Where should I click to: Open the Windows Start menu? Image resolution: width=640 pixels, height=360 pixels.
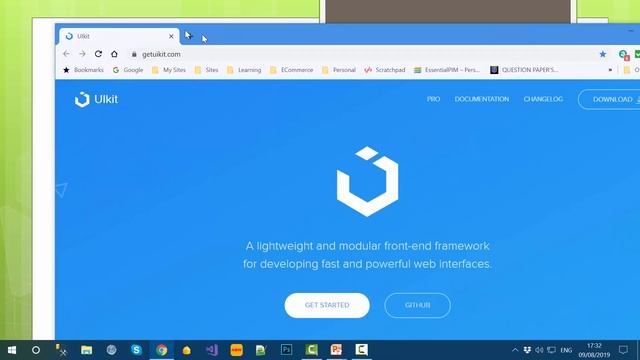[x=12, y=350]
